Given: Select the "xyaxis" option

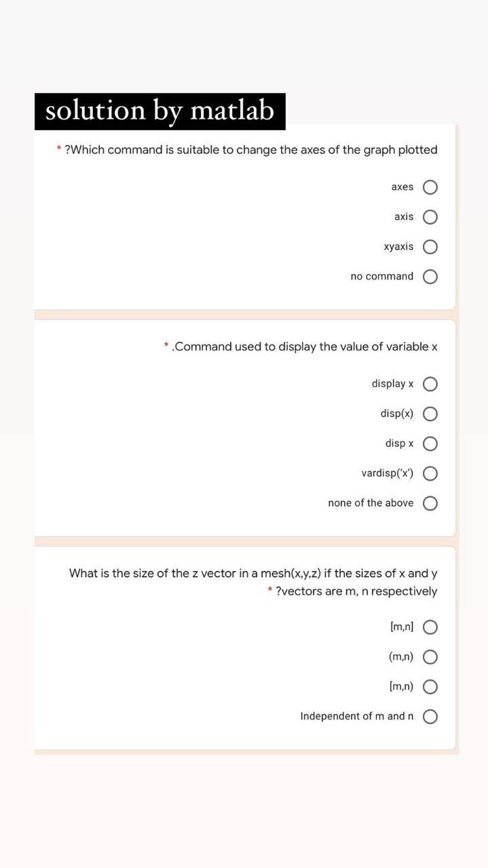Looking at the screenshot, I should pos(430,246).
